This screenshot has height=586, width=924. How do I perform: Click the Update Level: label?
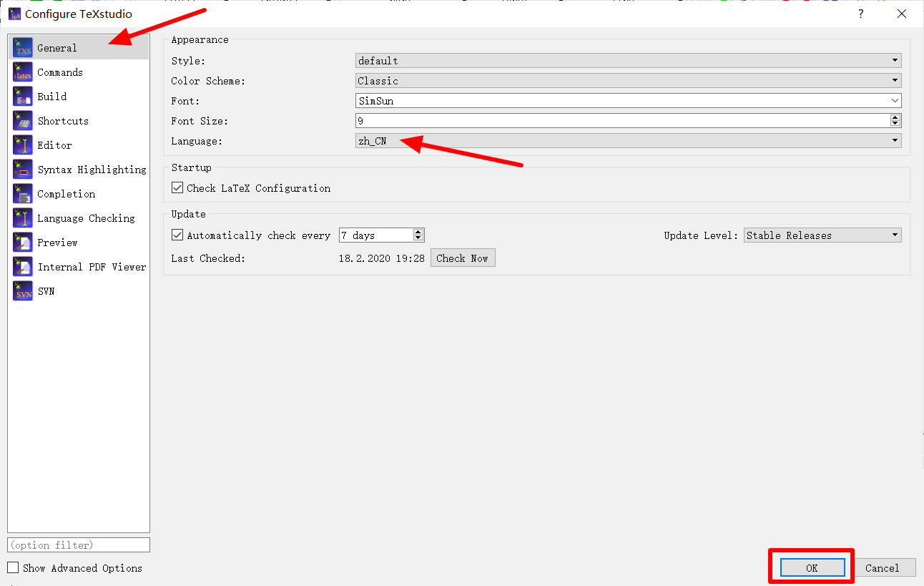click(x=701, y=235)
